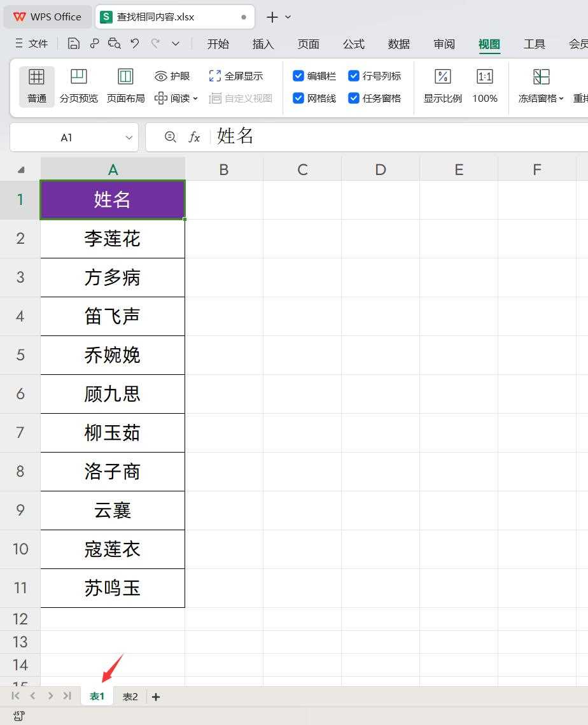This screenshot has width=588, height=725.
Task: Click the WPS Office home tab
Action: click(x=48, y=17)
